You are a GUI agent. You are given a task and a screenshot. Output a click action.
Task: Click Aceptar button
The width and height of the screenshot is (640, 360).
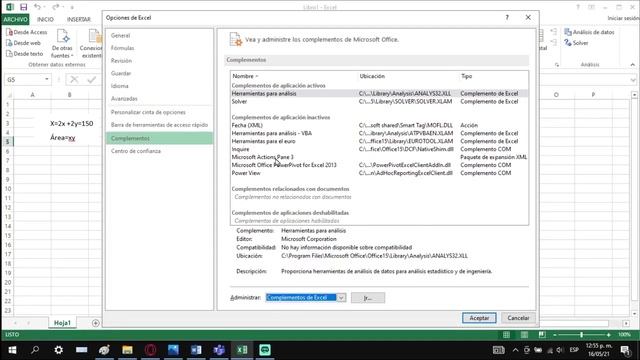tap(479, 318)
